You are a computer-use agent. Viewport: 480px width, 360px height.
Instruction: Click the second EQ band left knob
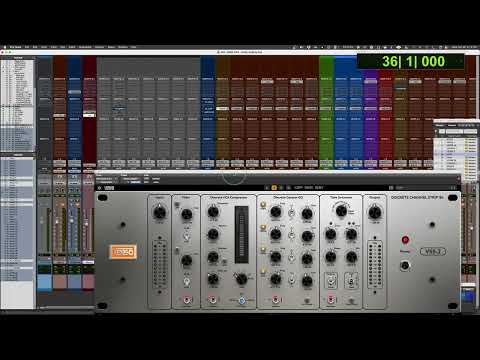coord(276,234)
